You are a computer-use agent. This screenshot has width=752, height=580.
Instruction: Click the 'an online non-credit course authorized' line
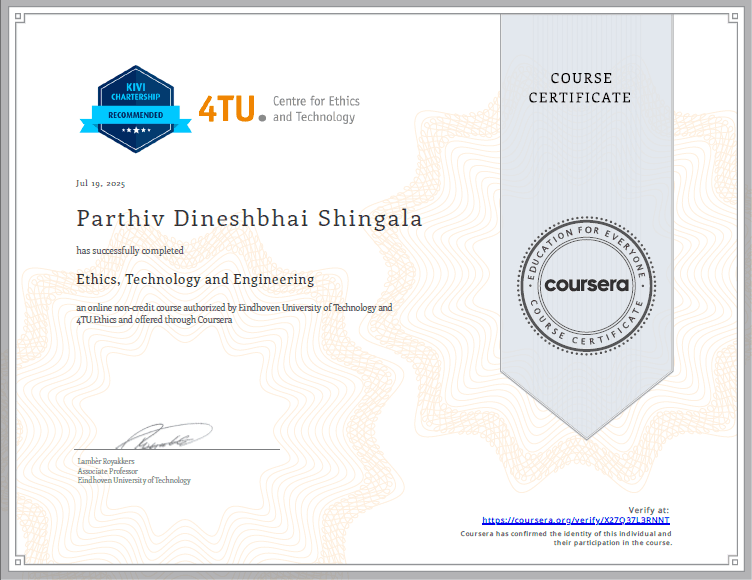[x=234, y=308]
